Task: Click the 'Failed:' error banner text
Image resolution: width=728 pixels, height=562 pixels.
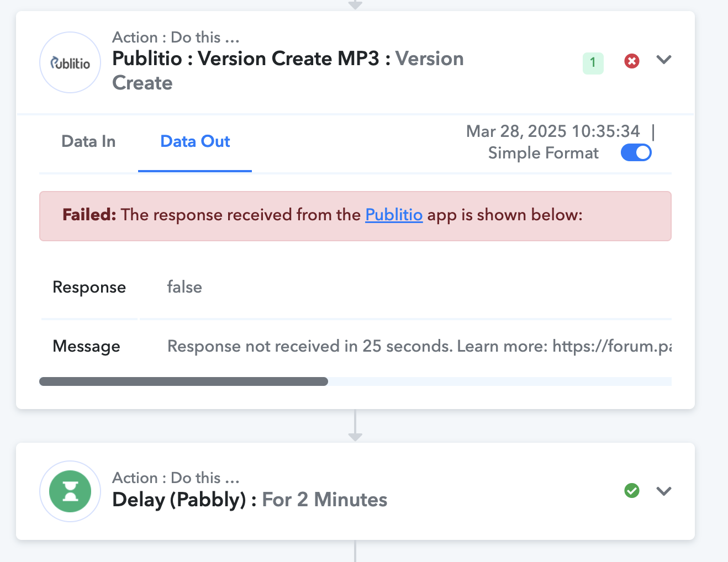Action: [x=89, y=215]
